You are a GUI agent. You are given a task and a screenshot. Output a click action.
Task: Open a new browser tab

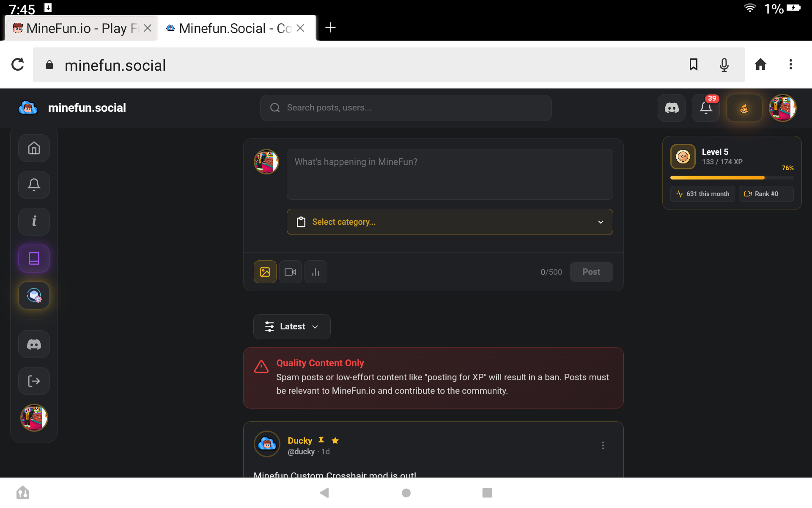coord(330,28)
